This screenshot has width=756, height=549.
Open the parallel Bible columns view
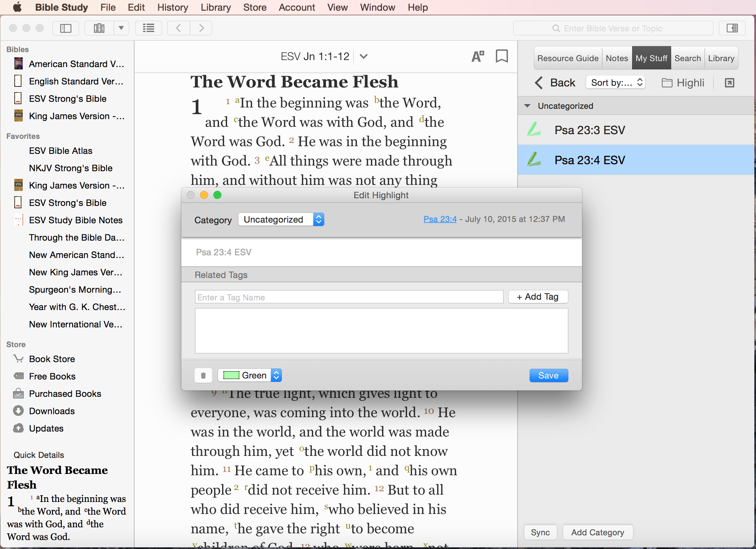(x=99, y=28)
